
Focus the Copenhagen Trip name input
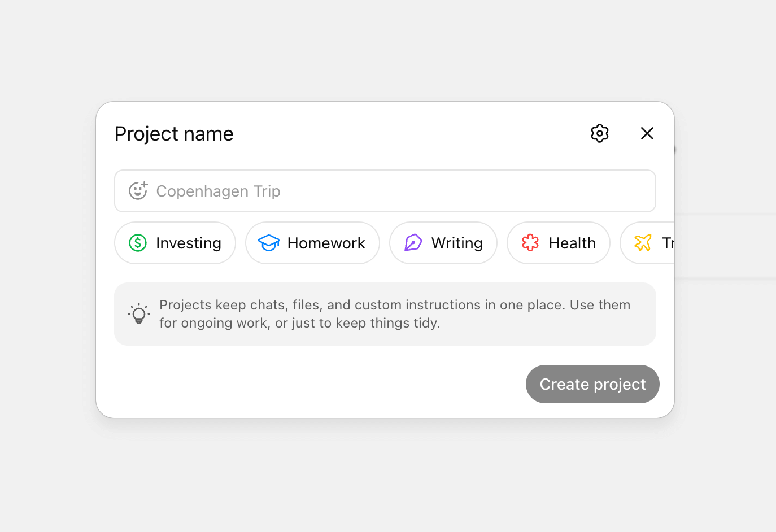[395, 191]
